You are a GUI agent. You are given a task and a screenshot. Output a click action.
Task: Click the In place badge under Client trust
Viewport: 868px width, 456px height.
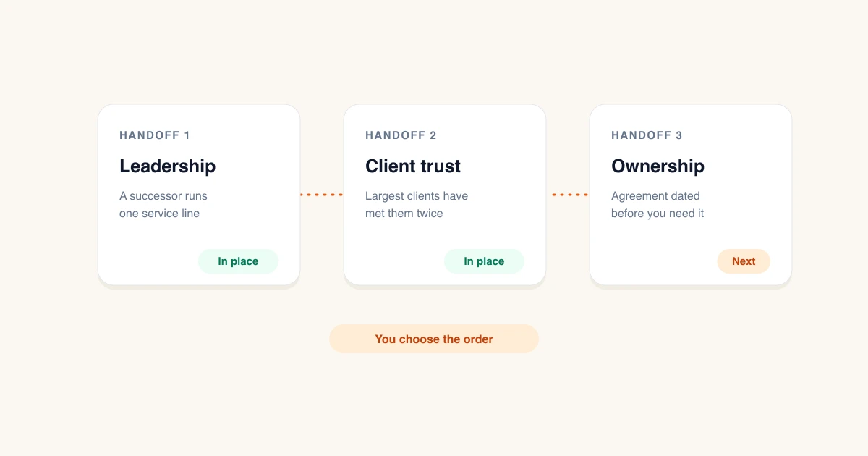484,261
